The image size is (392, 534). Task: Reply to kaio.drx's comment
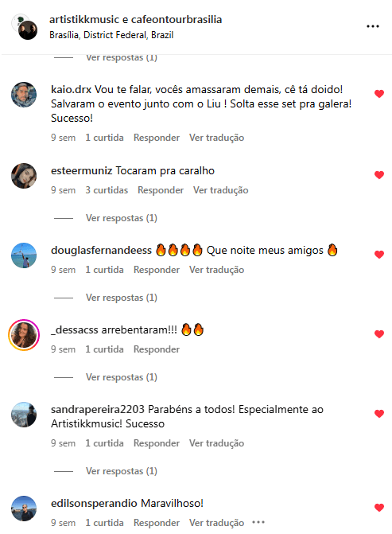157,138
